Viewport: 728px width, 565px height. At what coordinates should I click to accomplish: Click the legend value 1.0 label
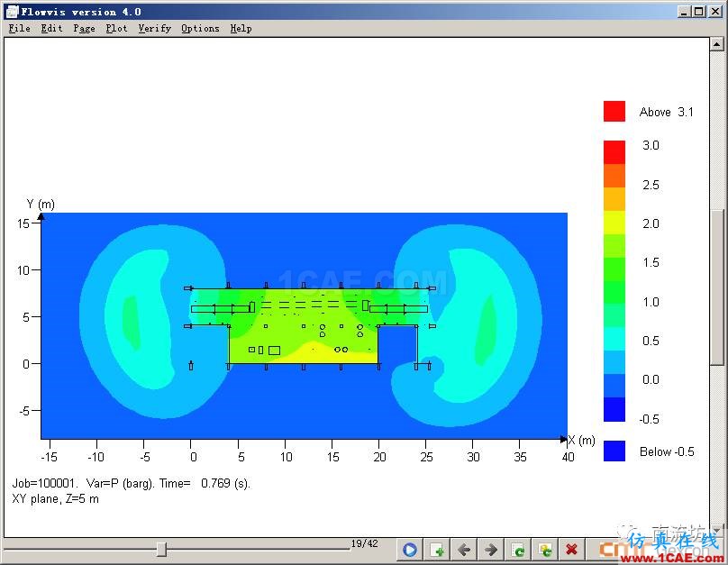(x=651, y=302)
